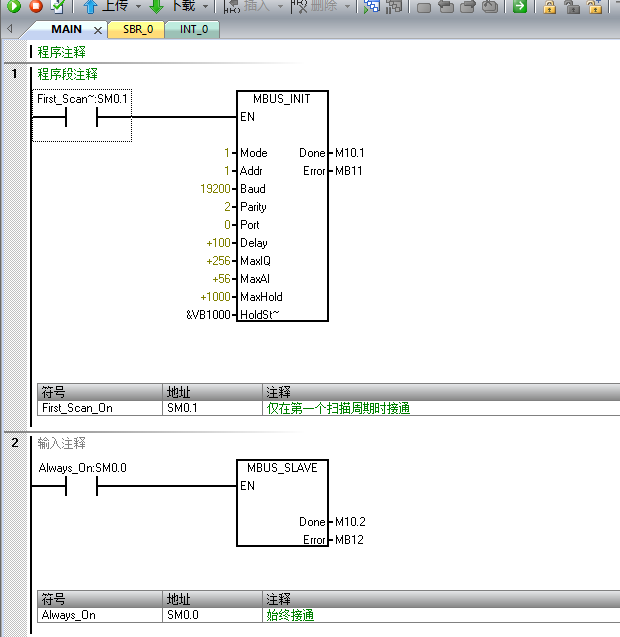Switch to the SBR_0 tab

coord(138,29)
